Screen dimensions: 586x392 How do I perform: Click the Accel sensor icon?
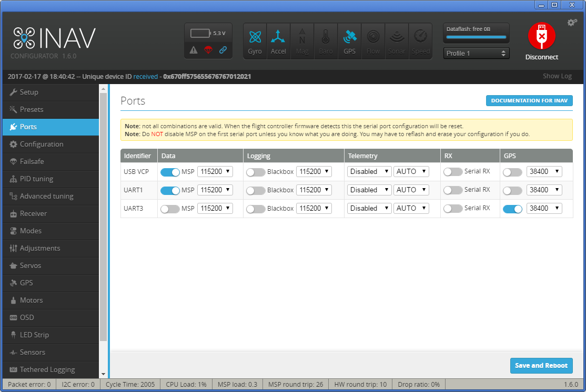pos(278,37)
